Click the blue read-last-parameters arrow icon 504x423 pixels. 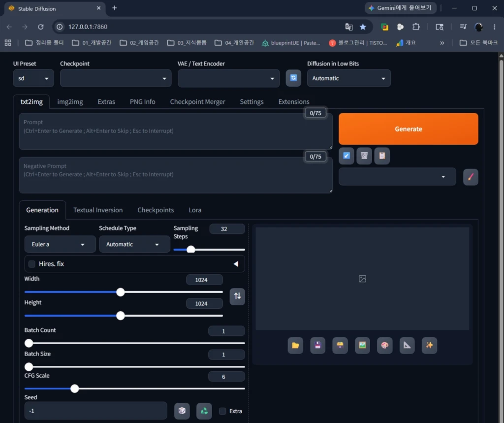[x=346, y=156]
